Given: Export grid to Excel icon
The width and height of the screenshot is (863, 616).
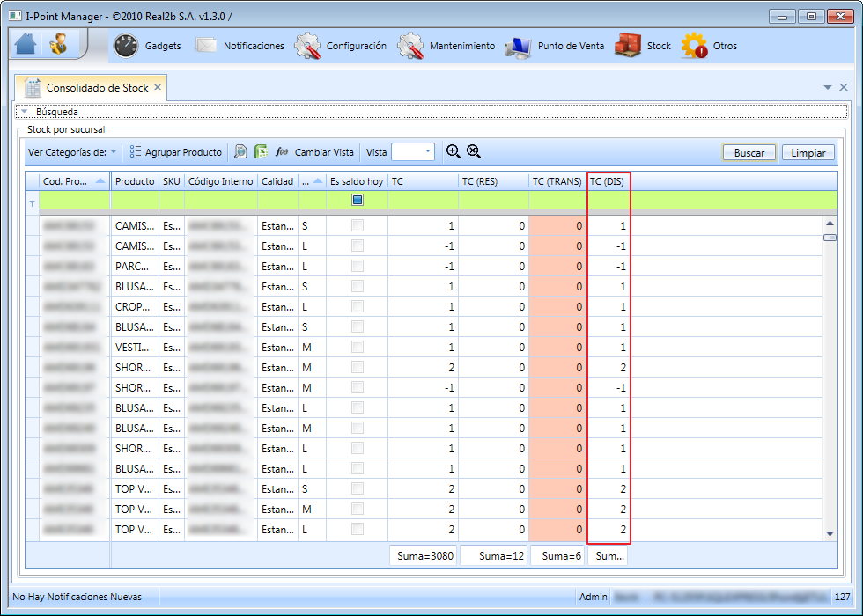Looking at the screenshot, I should tap(261, 151).
